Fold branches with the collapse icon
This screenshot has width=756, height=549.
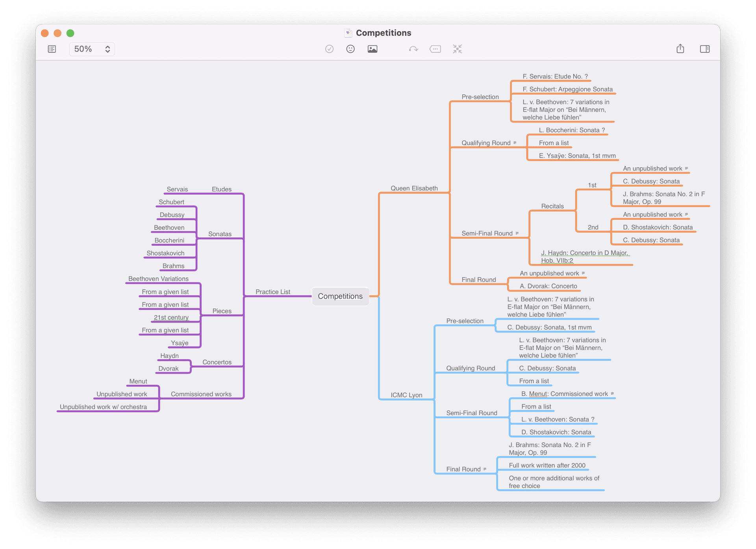[457, 49]
